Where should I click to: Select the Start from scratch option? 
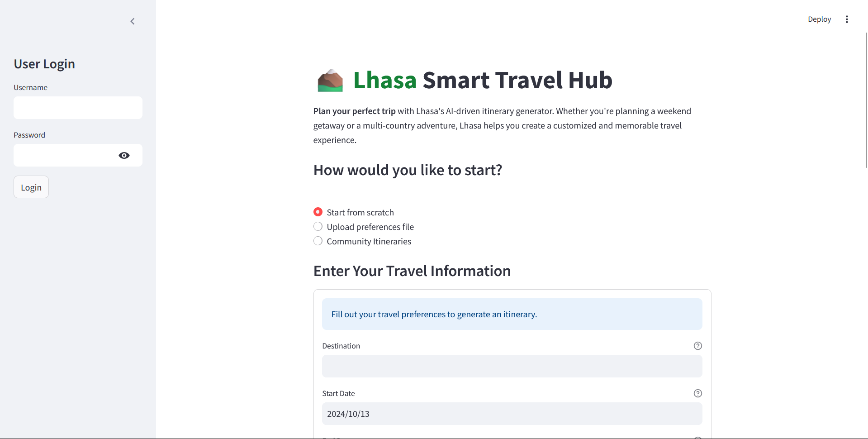pyautogui.click(x=354, y=212)
